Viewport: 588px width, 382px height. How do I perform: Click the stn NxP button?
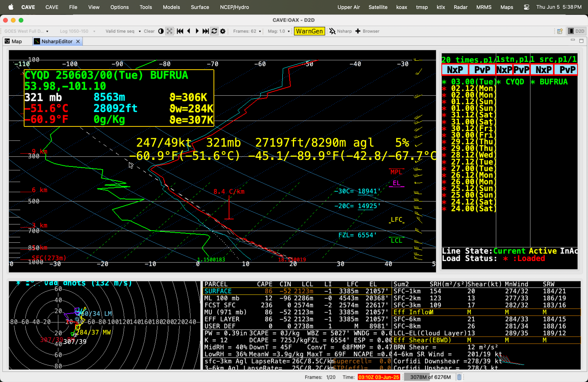(x=505, y=70)
